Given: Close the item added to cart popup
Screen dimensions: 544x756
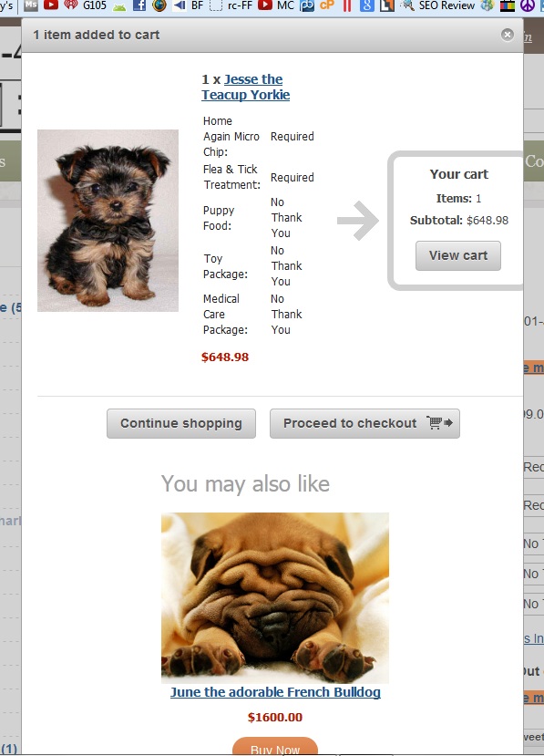Looking at the screenshot, I should [x=507, y=35].
